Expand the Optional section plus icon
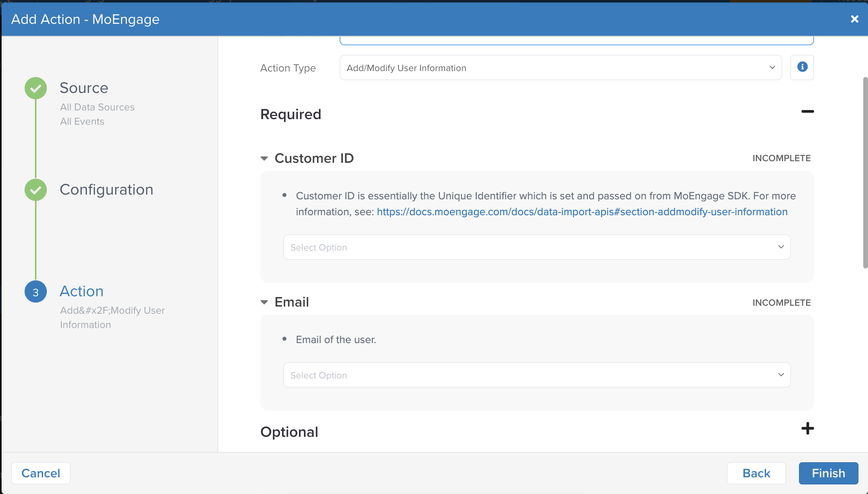 pyautogui.click(x=807, y=428)
